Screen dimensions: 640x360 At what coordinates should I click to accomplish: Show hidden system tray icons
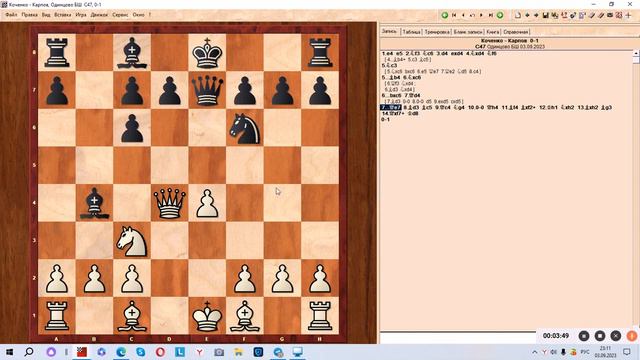535,352
